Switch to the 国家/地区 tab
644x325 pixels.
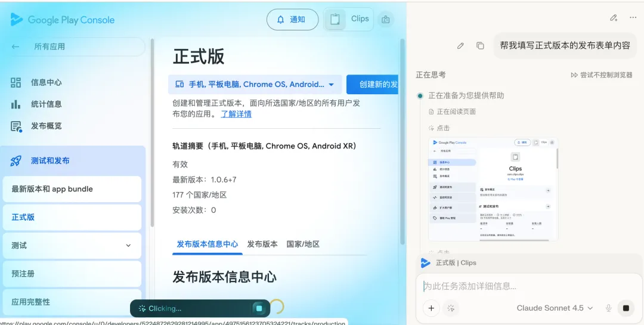303,244
